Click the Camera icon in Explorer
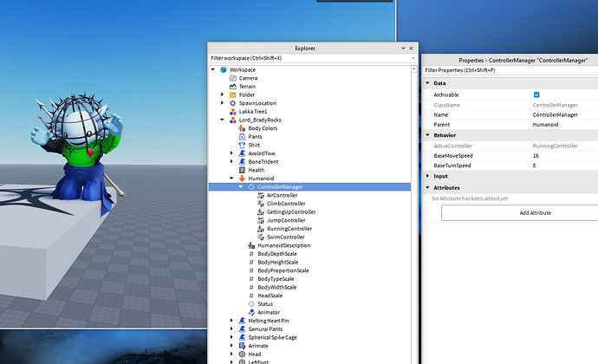 coord(233,78)
